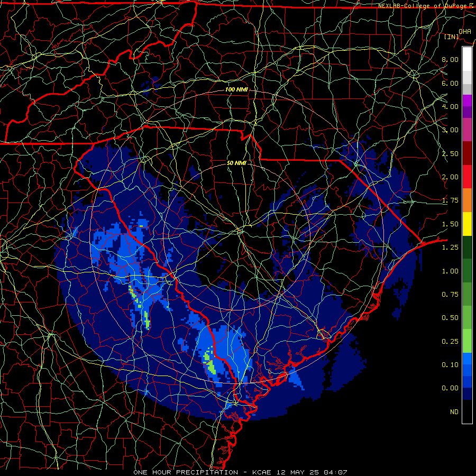Screen dimensions: 476x476
Task: Click the 'OHA' product label
Action: 465,32
